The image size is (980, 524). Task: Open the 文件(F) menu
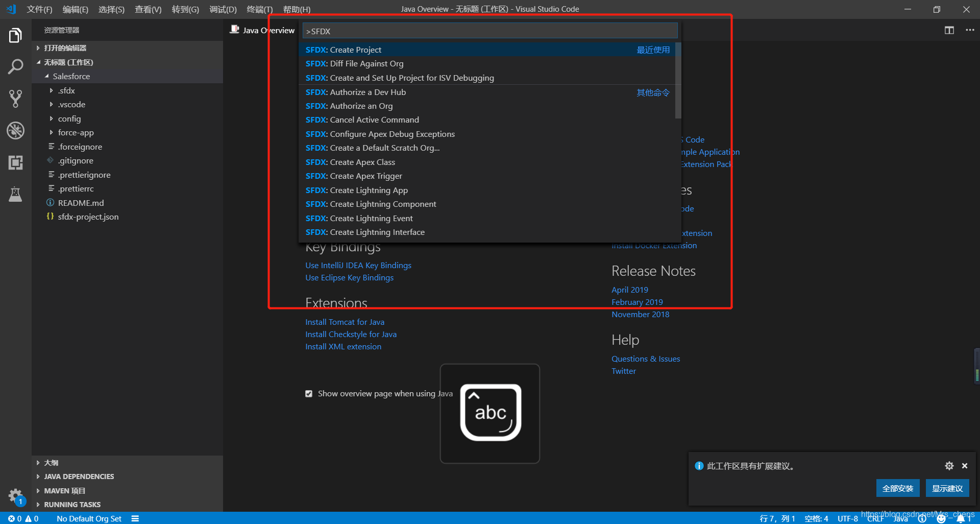pos(39,9)
